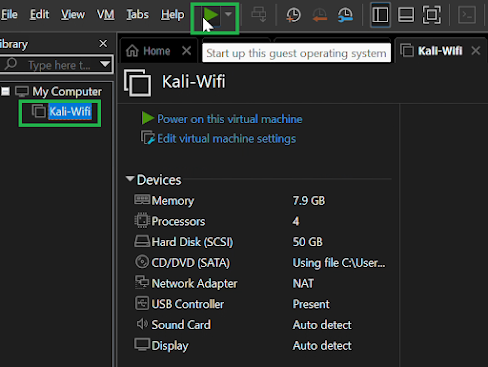This screenshot has height=367, width=488.
Task: Collapse the My Computer tree node
Action: click(6, 91)
